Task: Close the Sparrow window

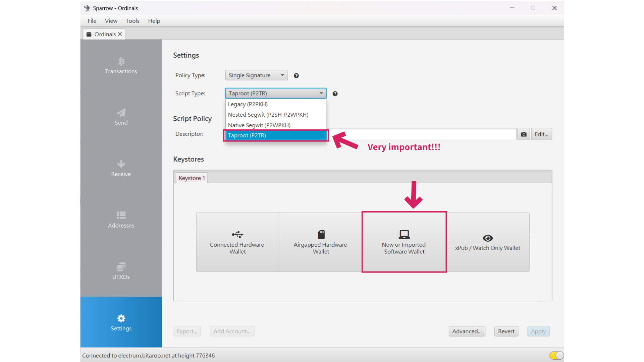Action: point(554,8)
